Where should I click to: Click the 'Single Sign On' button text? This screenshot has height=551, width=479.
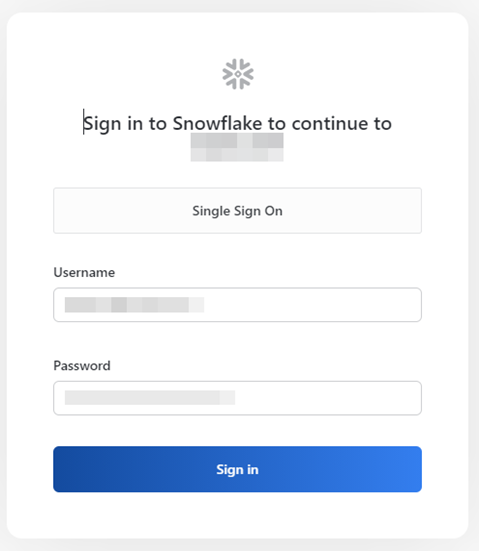click(238, 211)
